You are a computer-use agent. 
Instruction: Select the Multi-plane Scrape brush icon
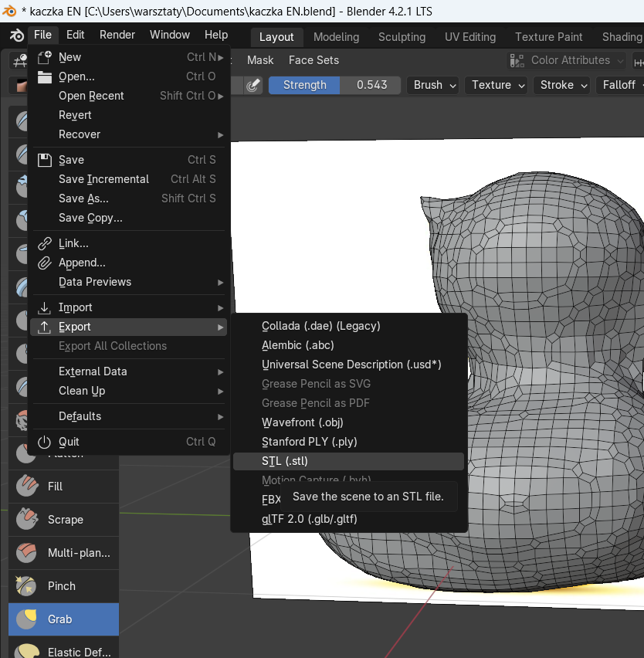[x=26, y=553]
